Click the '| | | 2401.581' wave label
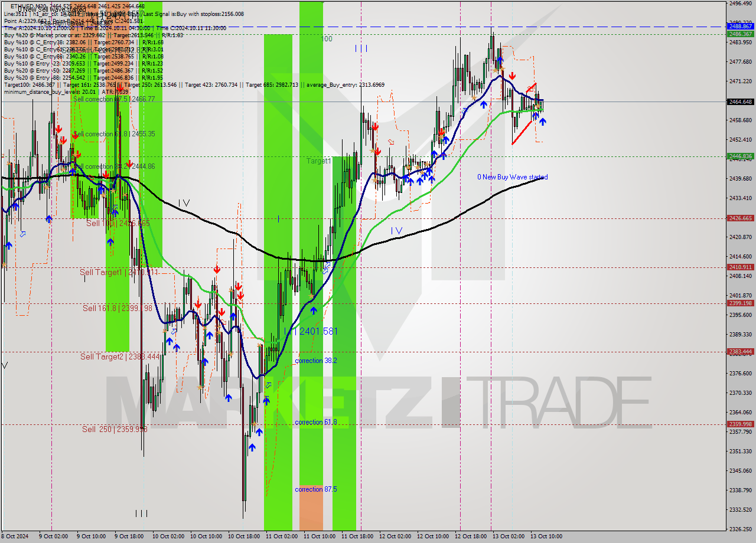This screenshot has height=543, width=756. 311,331
